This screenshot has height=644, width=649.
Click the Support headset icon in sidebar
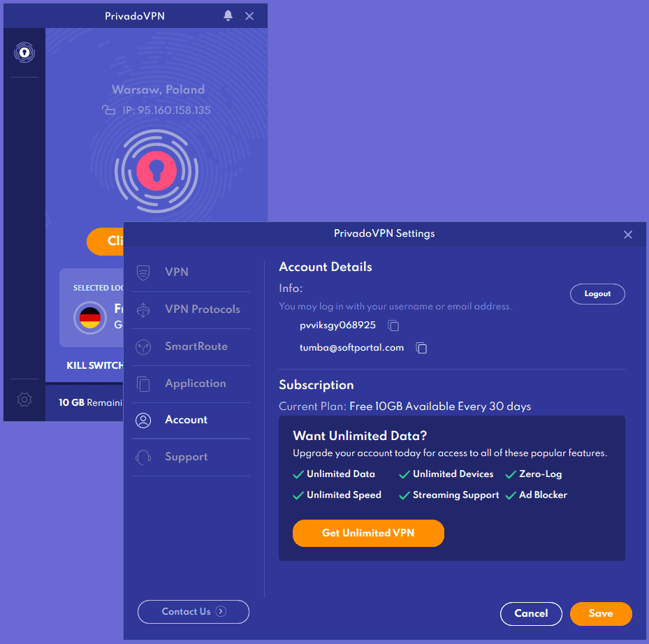pyautogui.click(x=143, y=458)
